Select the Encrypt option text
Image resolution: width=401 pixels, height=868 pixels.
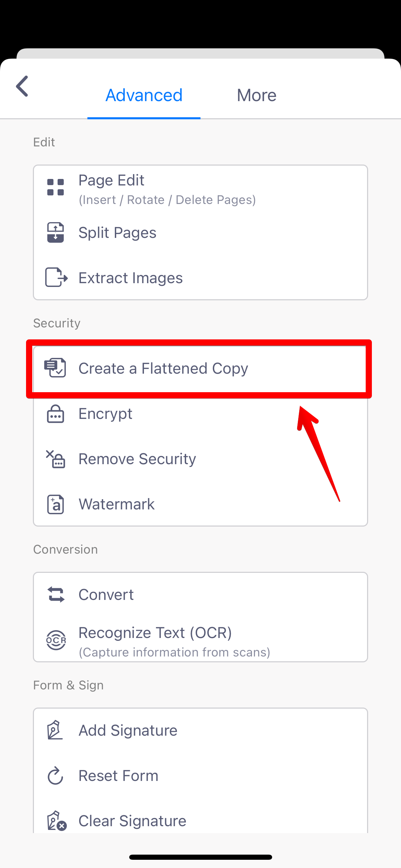point(105,414)
